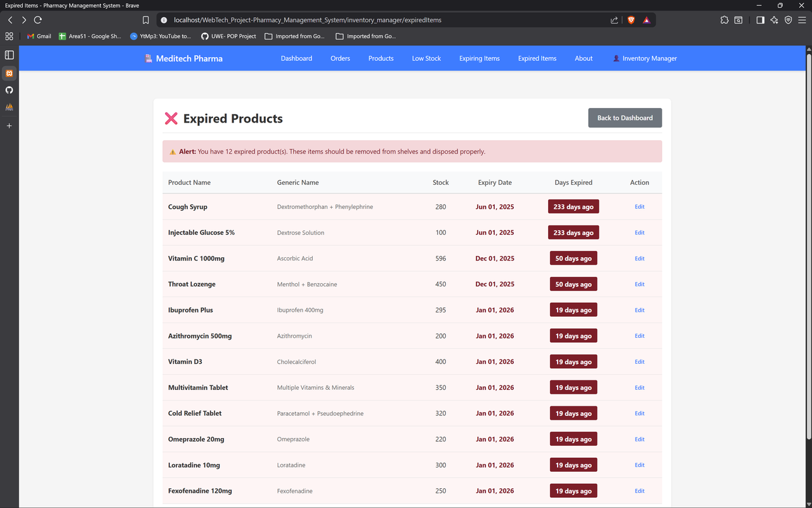Open Orders in the navigation bar
Viewport: 812px width, 508px height.
(x=340, y=58)
